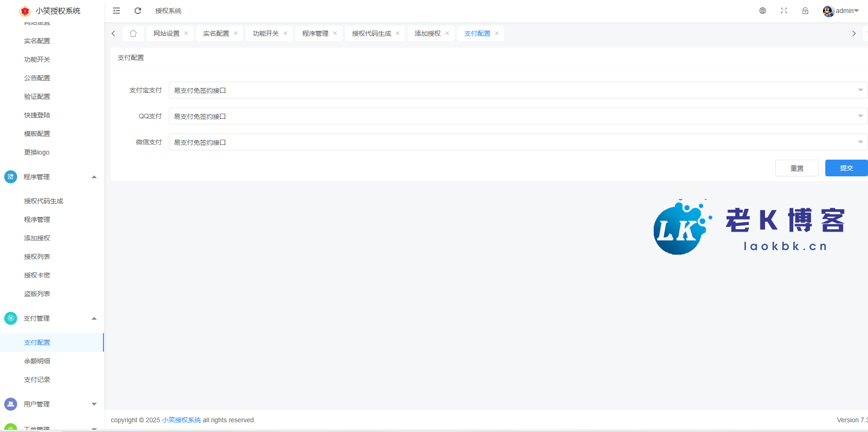Click the 支付管理 sidebar group icon
The height and width of the screenshot is (432, 868).
pos(11,318)
